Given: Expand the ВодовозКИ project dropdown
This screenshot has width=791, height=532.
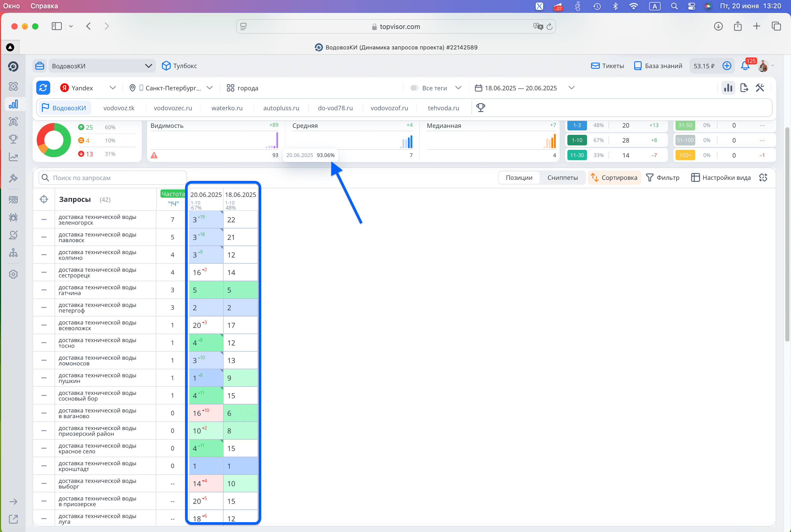Looking at the screenshot, I should [x=148, y=66].
